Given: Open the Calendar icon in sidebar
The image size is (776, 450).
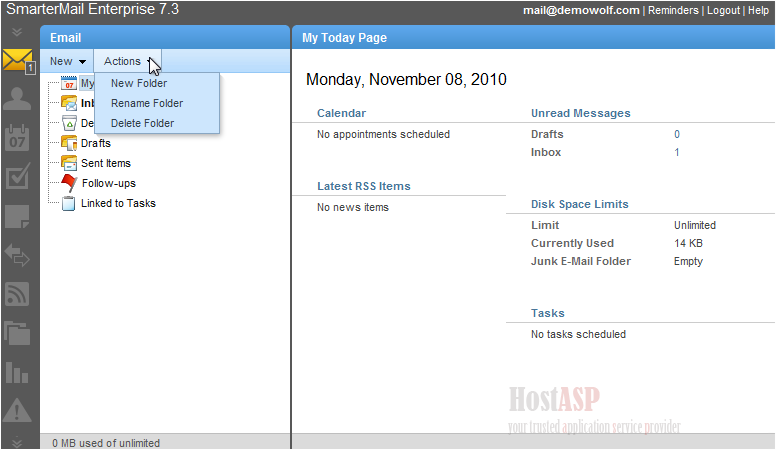Looking at the screenshot, I should point(17,137).
